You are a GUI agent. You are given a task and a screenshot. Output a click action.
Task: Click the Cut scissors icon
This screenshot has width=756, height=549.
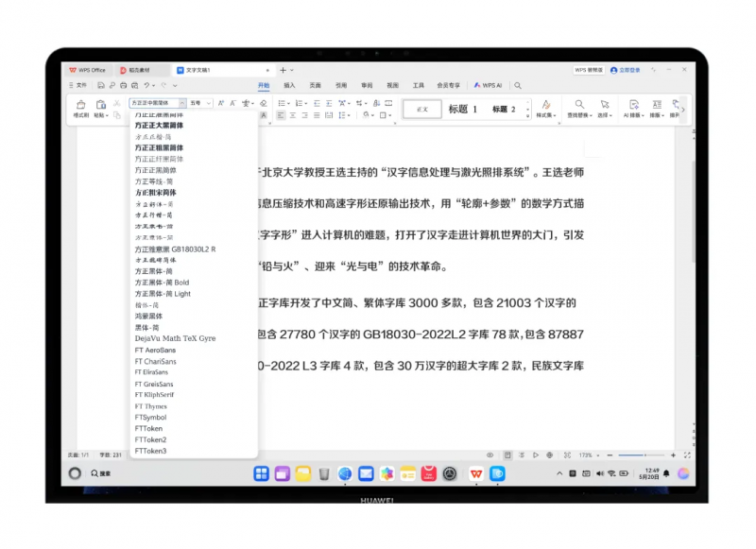pos(116,103)
